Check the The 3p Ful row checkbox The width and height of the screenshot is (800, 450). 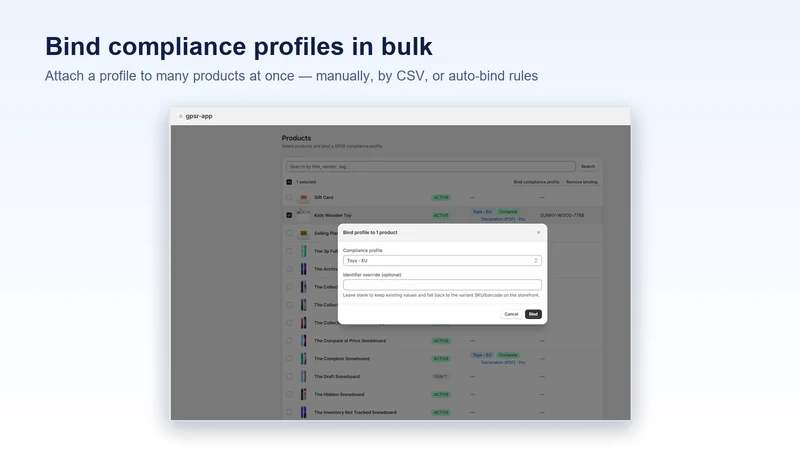tap(289, 251)
